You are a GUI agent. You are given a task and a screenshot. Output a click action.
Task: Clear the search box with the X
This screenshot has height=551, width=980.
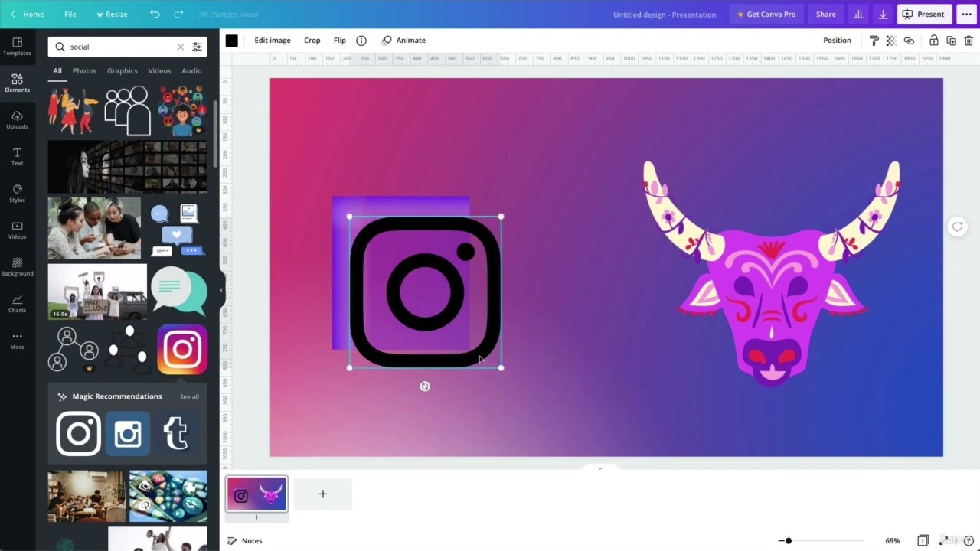pyautogui.click(x=181, y=47)
